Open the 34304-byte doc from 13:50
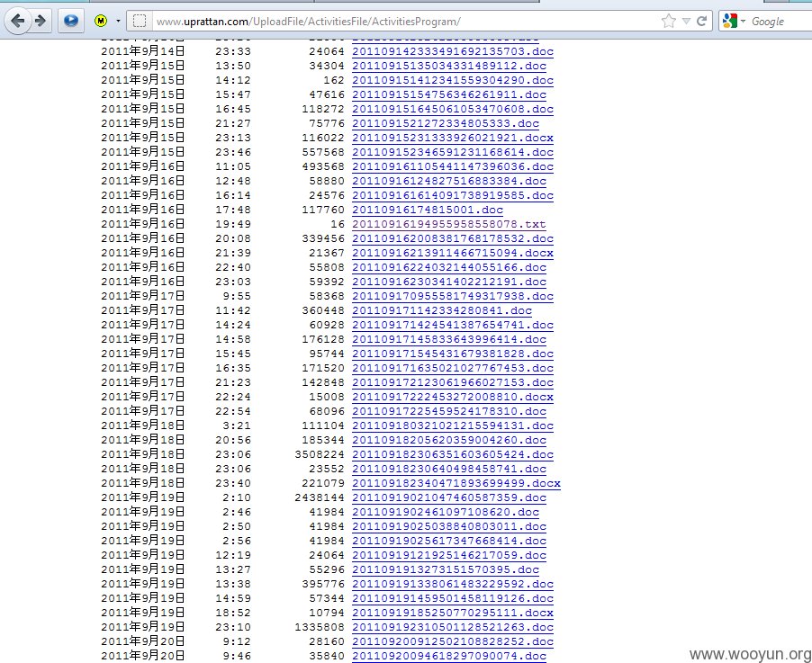Image resolution: width=812 pixels, height=663 pixels. [x=449, y=66]
